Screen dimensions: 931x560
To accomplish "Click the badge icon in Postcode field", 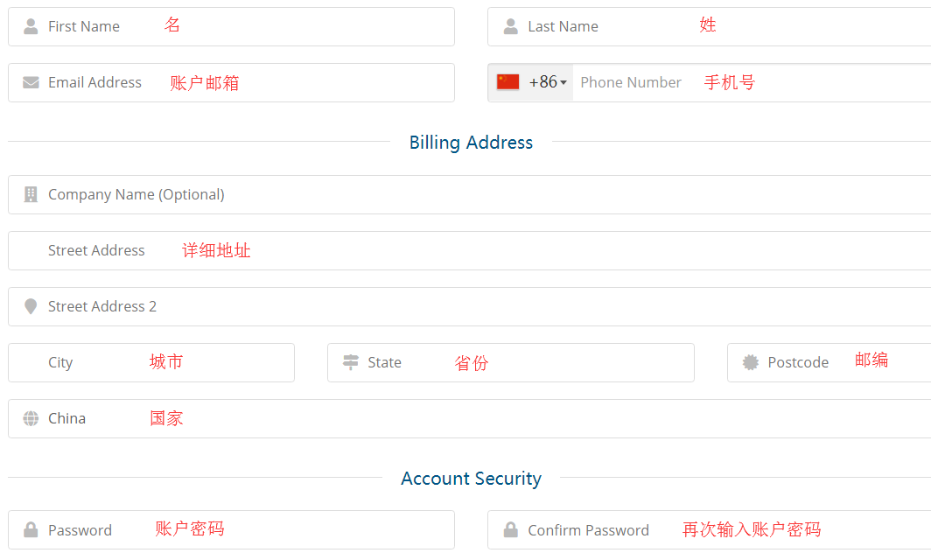I will (x=751, y=362).
